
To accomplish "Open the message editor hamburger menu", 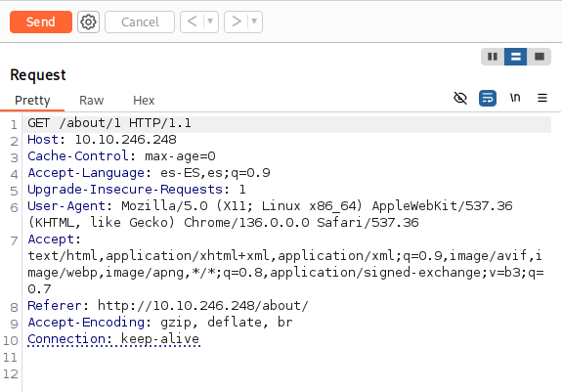I will (x=542, y=98).
